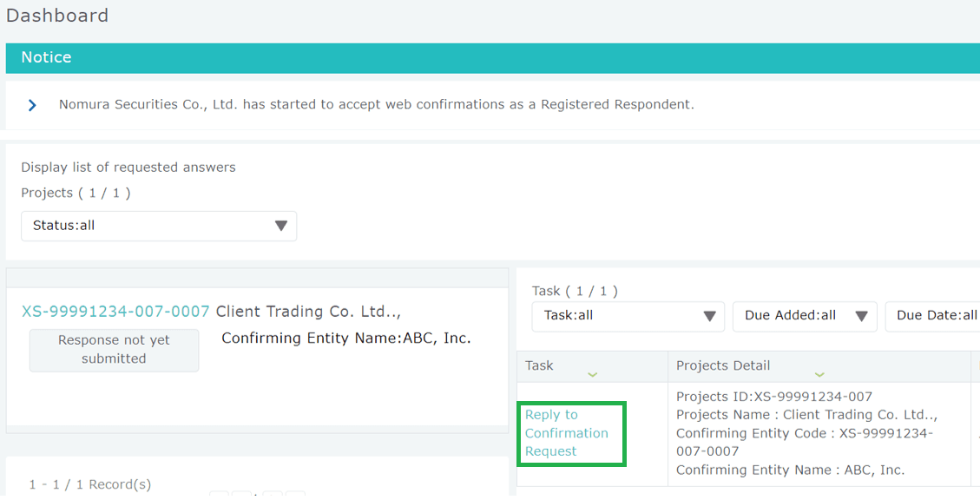Select Client Trading Co. Ltd. project name
Screen dimensions: 980x500
[308, 312]
